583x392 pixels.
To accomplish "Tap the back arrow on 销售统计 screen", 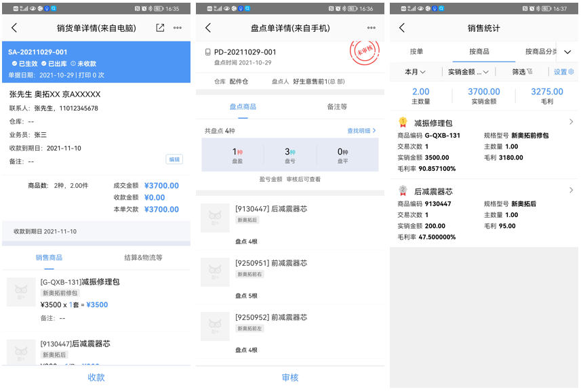I will [x=401, y=28].
